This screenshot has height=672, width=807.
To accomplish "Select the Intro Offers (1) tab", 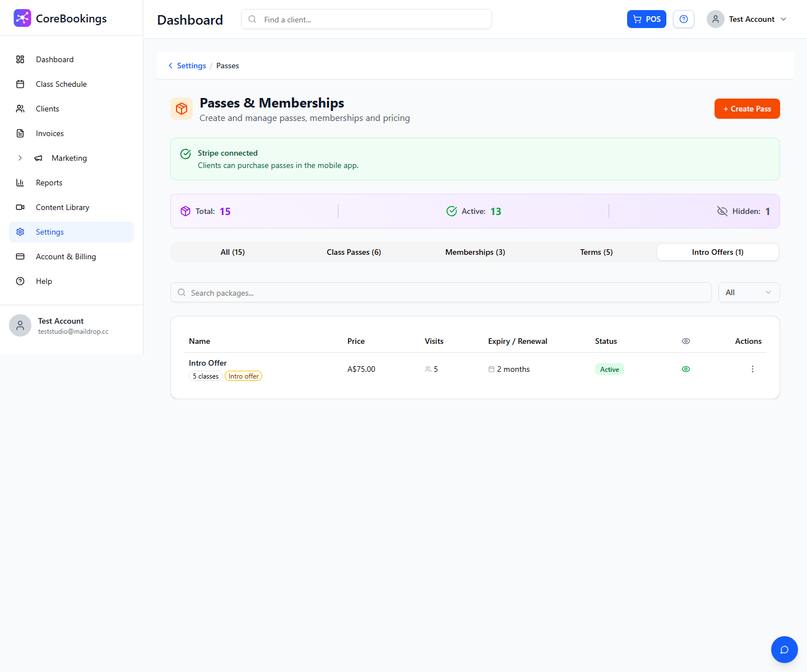I will tap(718, 252).
